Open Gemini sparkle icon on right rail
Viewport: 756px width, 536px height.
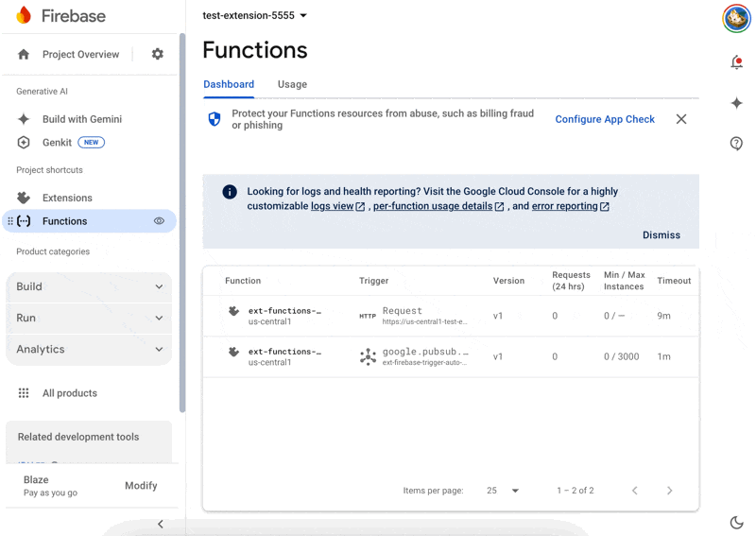pos(736,103)
